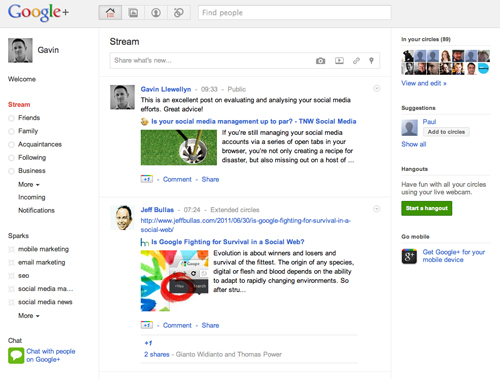
Task: Click the circle members photo grid
Action: (446, 62)
